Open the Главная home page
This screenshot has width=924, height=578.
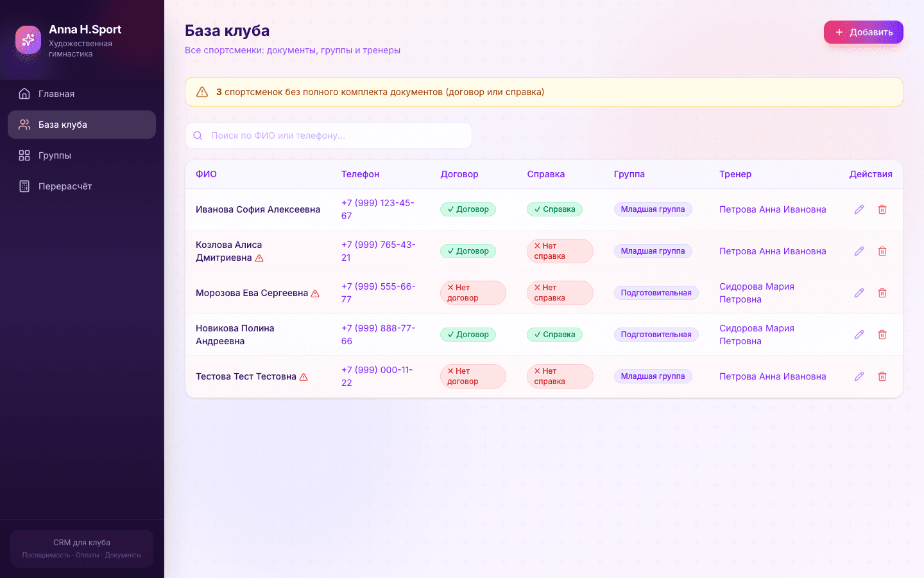[81, 94]
